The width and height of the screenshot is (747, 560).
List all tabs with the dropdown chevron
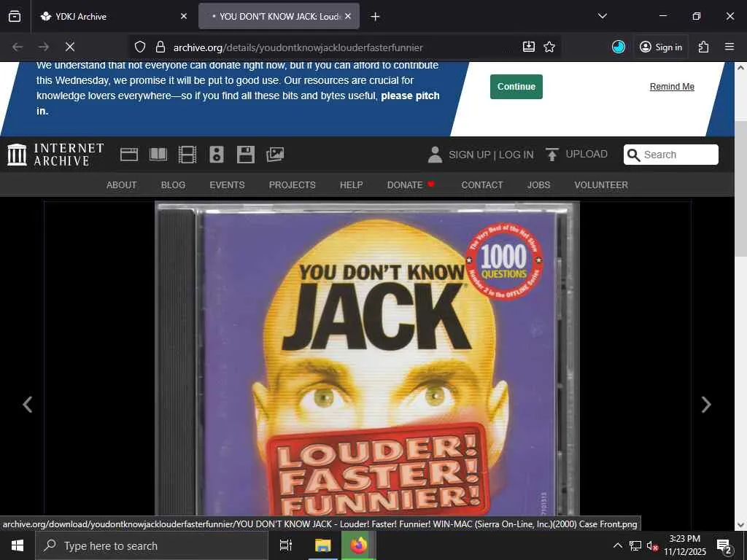coord(602,16)
